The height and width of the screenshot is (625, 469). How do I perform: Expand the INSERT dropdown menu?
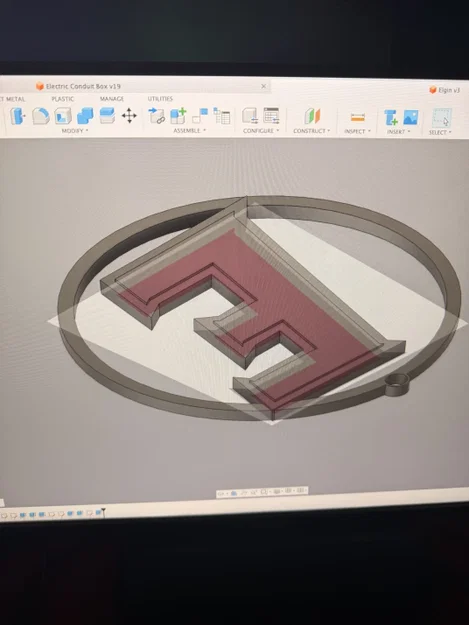click(398, 132)
